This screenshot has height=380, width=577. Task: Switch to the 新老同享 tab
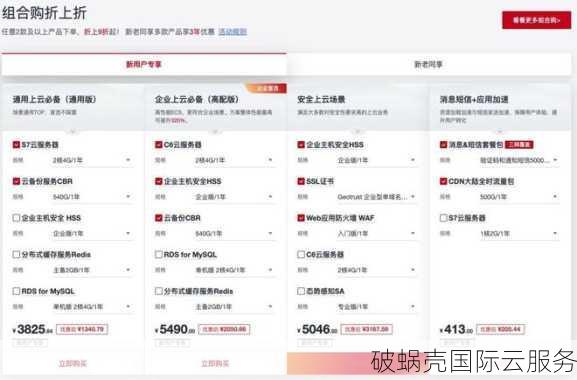(428, 64)
